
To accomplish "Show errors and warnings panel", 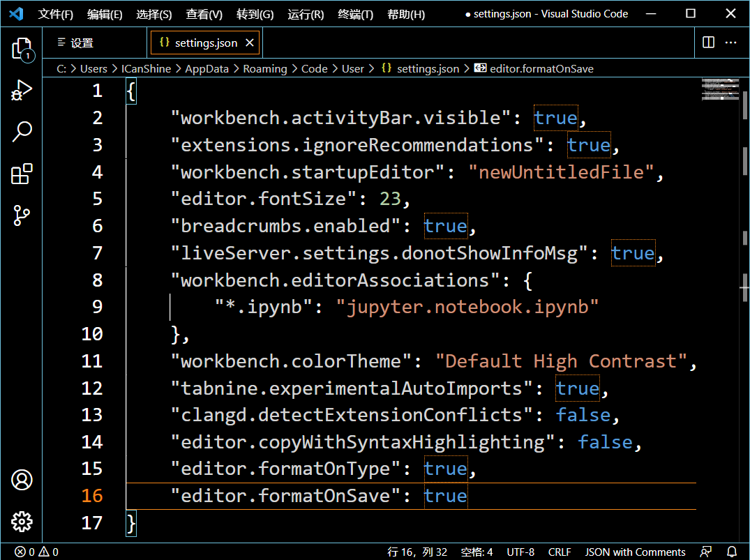I will (x=36, y=552).
